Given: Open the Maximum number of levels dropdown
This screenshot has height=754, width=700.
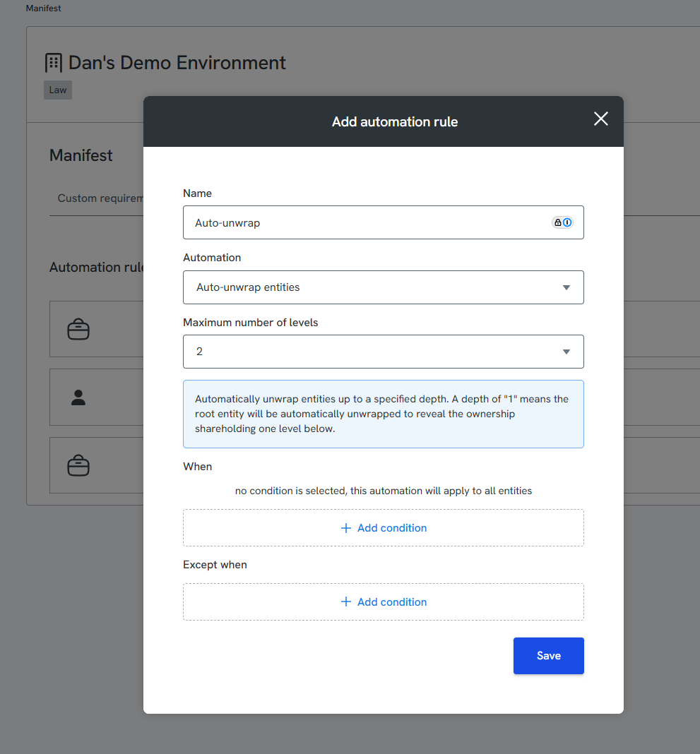Looking at the screenshot, I should [383, 352].
